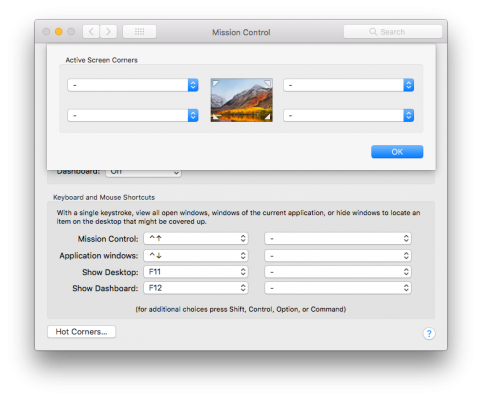482x400 pixels.
Task: Click the Hot Corners... button
Action: 81,332
